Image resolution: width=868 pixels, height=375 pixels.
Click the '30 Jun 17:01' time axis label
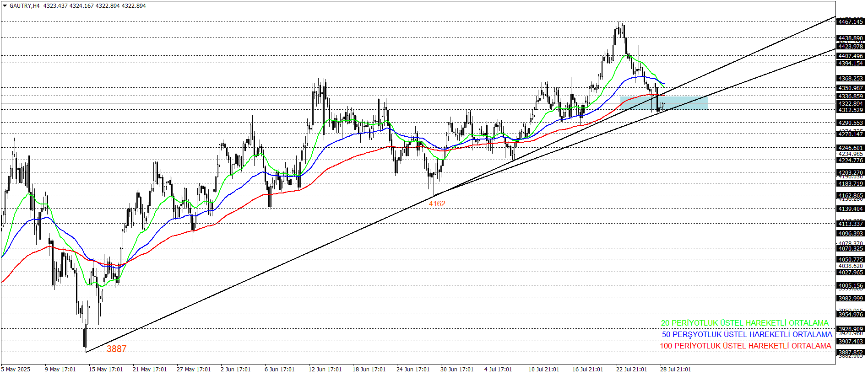click(x=457, y=370)
